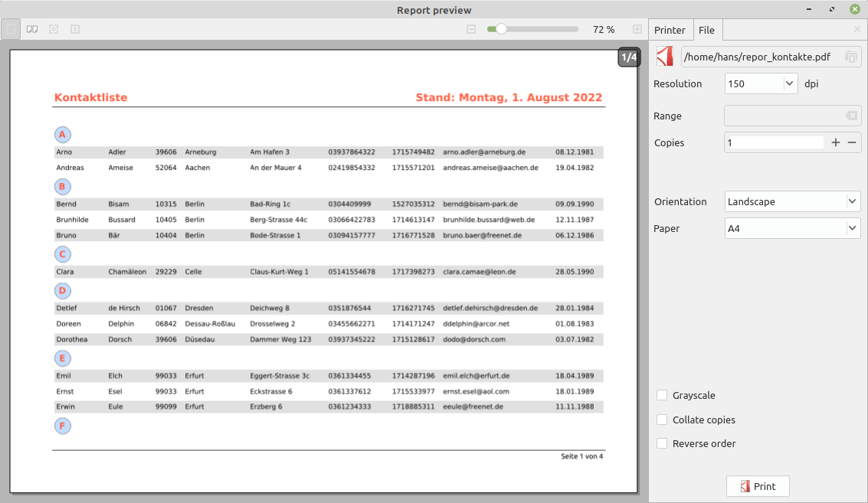The image size is (868, 503).
Task: Check the Reverse order option
Action: [x=662, y=444]
